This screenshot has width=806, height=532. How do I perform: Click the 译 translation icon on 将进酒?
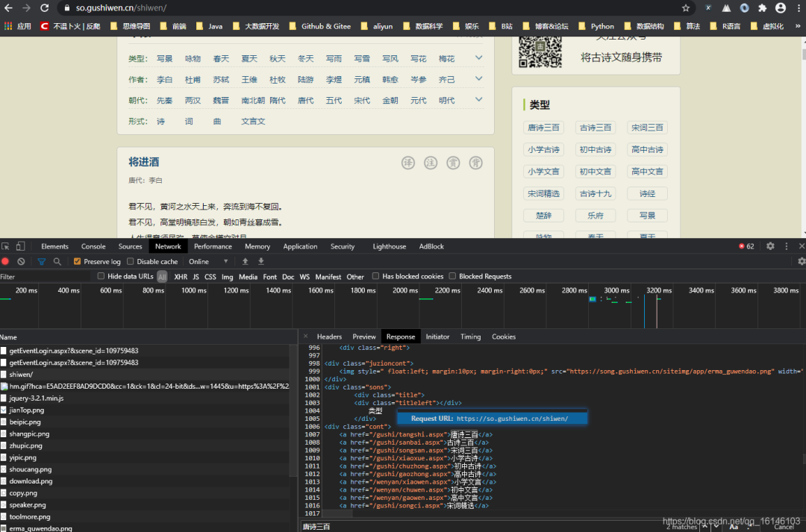pos(408,163)
